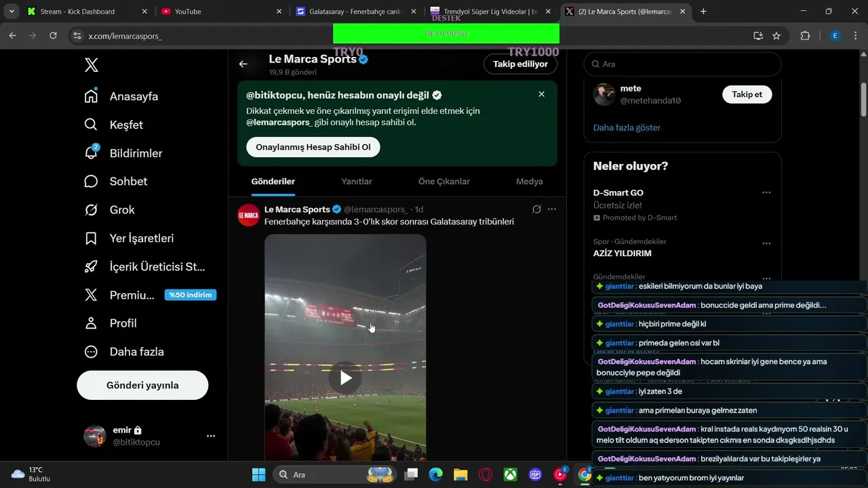868x488 pixels.
Task: Click the back arrow on profile header
Action: click(x=243, y=64)
